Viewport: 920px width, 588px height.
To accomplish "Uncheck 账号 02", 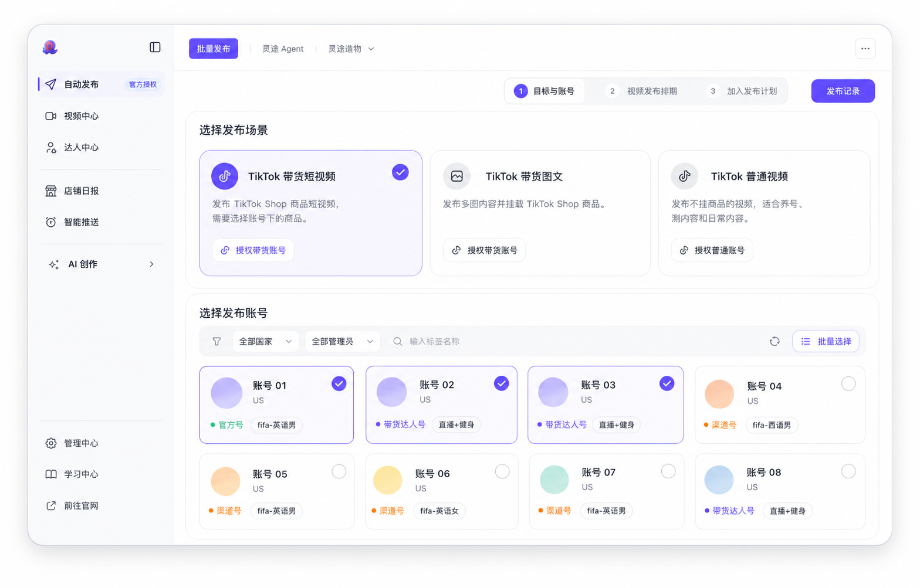I will 501,383.
